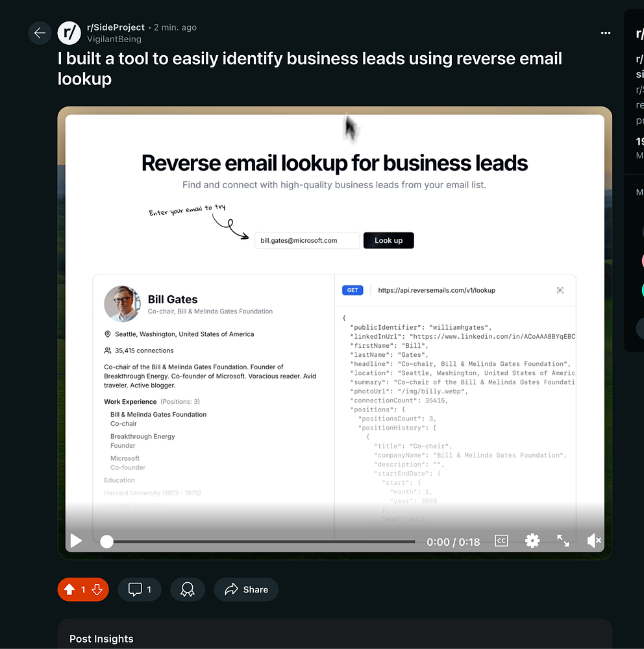The height and width of the screenshot is (649, 644).
Task: Open the comments on this post
Action: click(140, 589)
